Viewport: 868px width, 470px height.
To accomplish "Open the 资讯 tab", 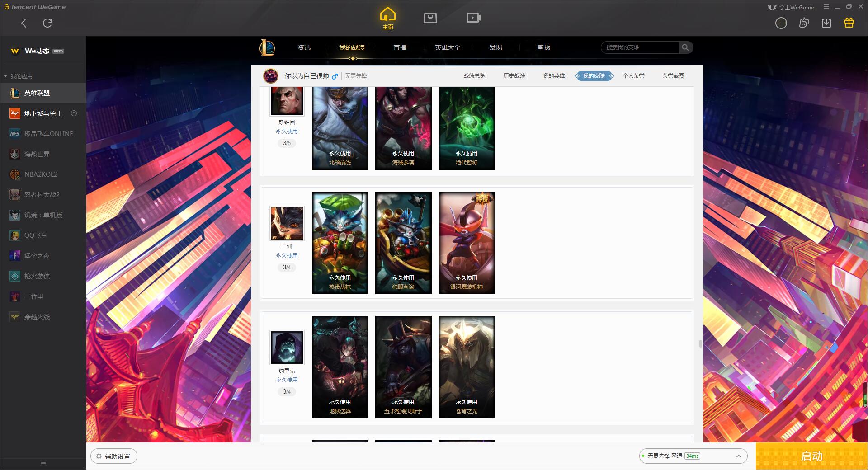I will pyautogui.click(x=304, y=47).
